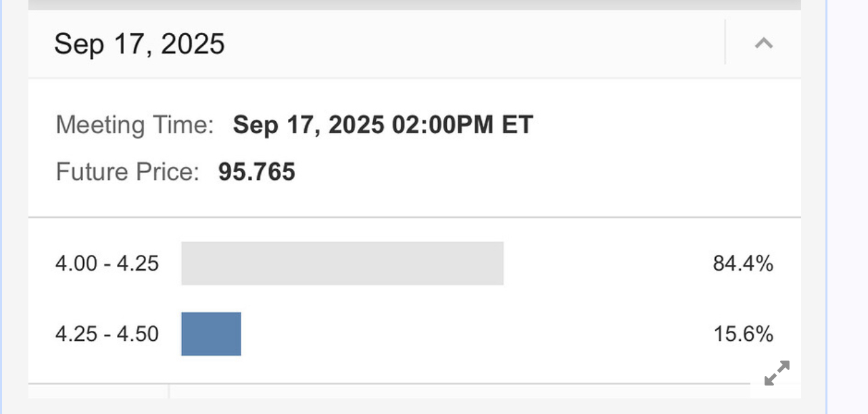
Task: Click the blank space between the probability bars
Action: 406,298
